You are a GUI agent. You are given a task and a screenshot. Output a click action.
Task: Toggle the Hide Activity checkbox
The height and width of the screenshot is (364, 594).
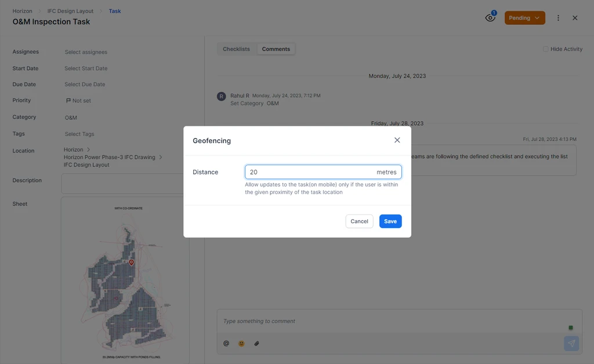pos(545,49)
